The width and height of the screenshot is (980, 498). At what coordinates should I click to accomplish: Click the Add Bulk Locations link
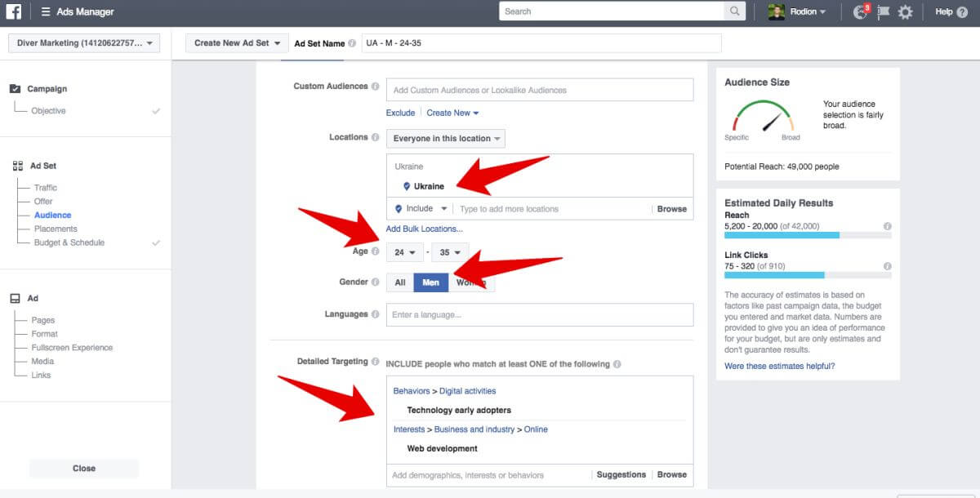tap(424, 229)
